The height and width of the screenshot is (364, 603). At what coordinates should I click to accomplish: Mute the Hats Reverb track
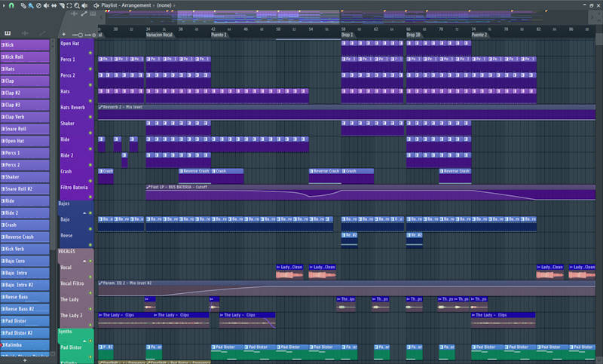click(90, 117)
